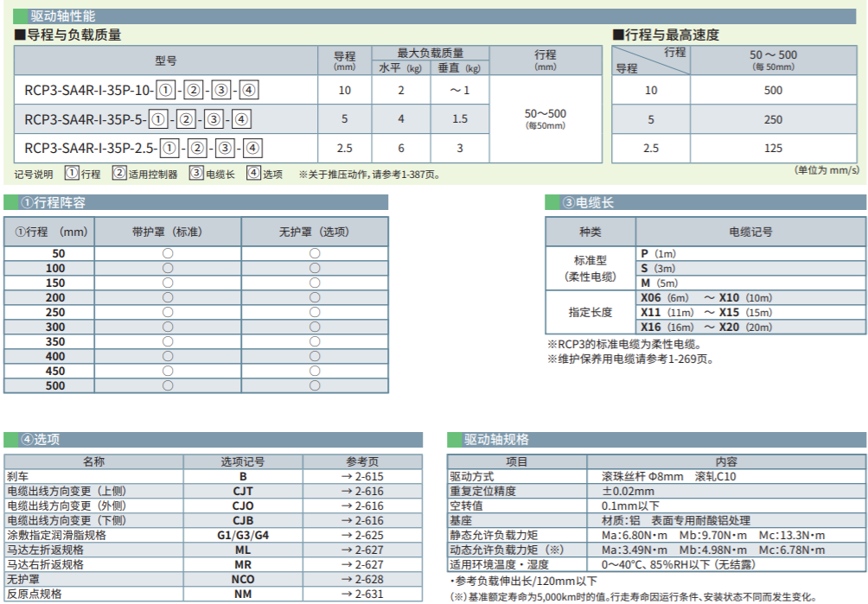This screenshot has height=604, width=868.
Task: Click the 垂直 (kg) sub-header
Action: (x=459, y=68)
